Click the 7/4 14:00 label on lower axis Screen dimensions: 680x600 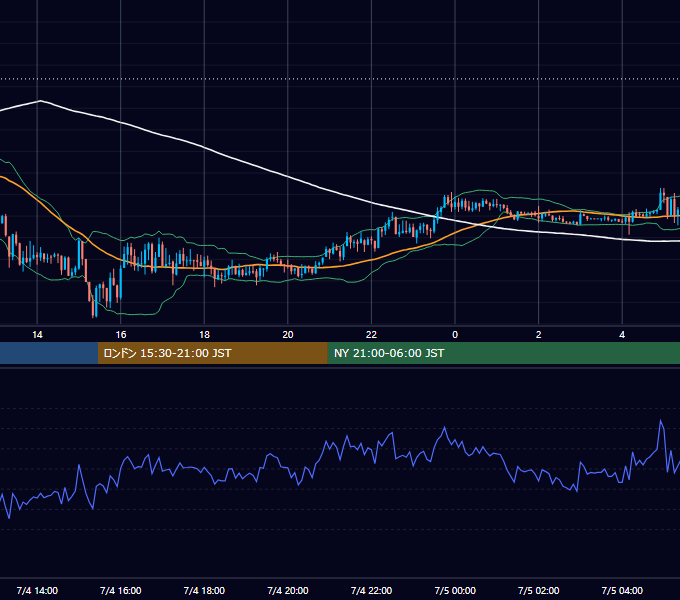tap(37, 590)
